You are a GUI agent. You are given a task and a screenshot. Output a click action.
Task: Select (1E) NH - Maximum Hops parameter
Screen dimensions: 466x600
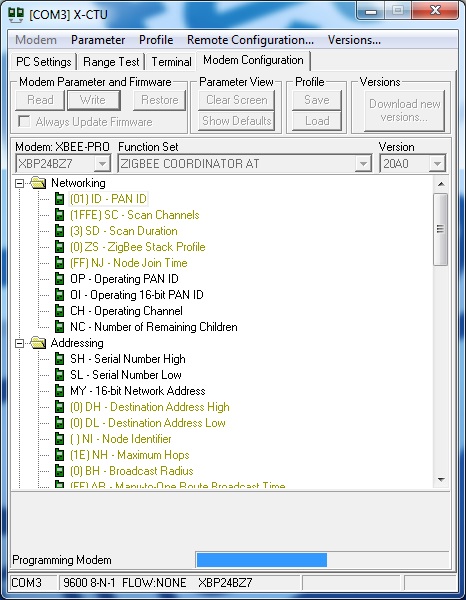[x=130, y=455]
